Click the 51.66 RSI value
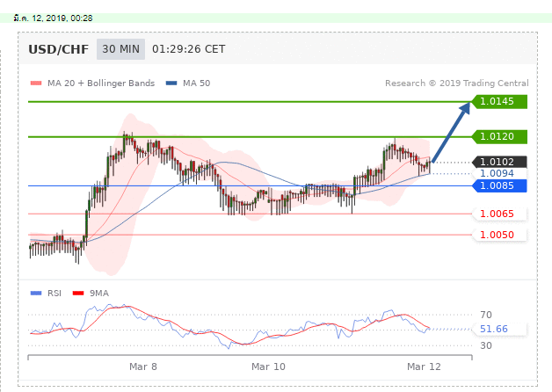The image size is (552, 392). pos(494,329)
